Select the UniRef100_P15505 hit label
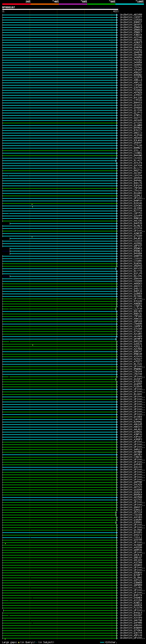 coord(131,387)
